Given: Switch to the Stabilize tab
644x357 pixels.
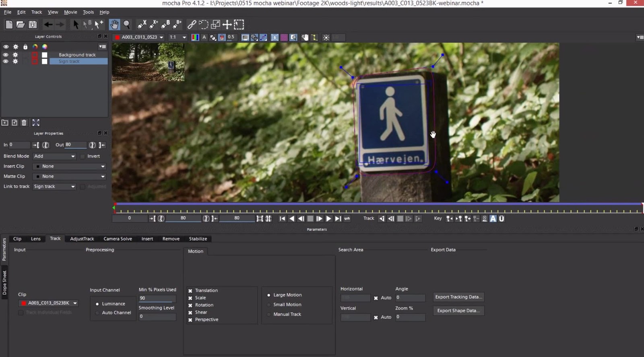Looking at the screenshot, I should (198, 239).
